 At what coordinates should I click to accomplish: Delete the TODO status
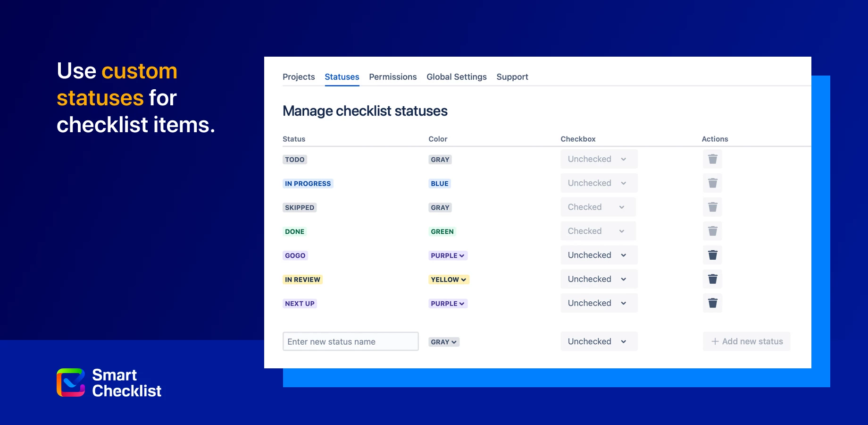(712, 159)
